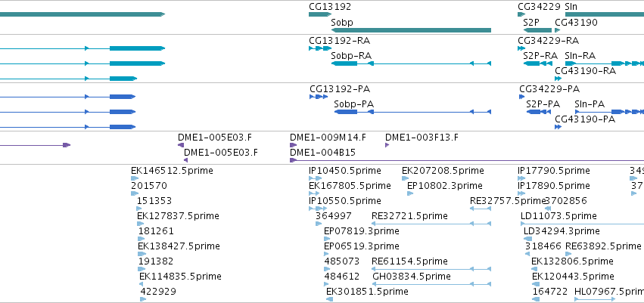Image resolution: width=644 pixels, height=303 pixels.
Task: Select the EK146512.5prime EST arrow
Action: 135,178
